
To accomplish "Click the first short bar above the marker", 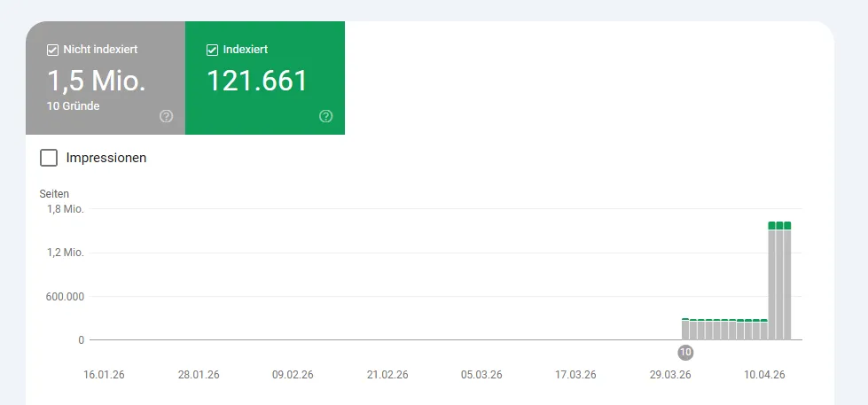I will click(685, 329).
